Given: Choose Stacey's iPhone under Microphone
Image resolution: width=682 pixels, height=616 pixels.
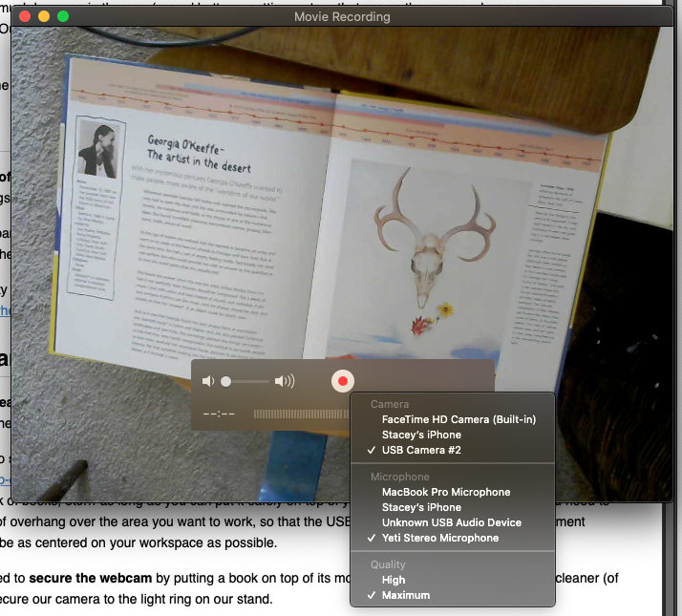Looking at the screenshot, I should pyautogui.click(x=421, y=507).
